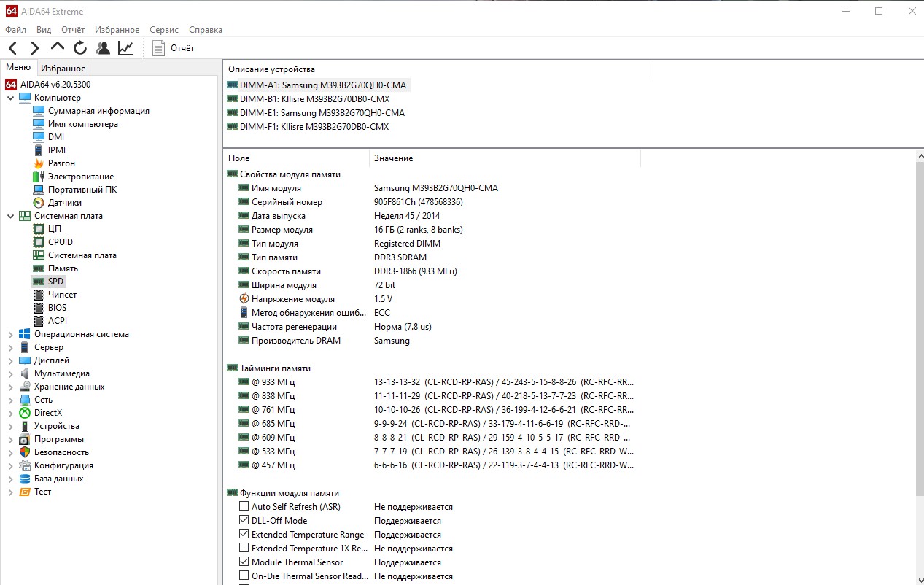The image size is (924, 585).
Task: Click the Поле column header
Action: click(296, 158)
